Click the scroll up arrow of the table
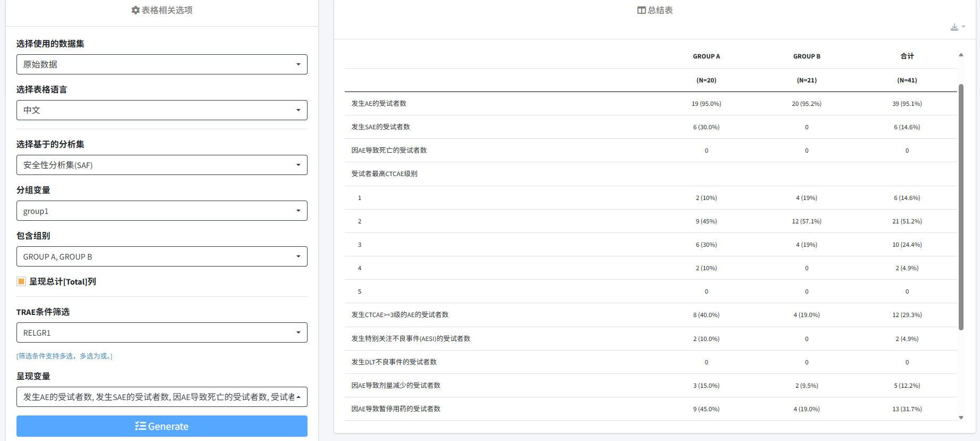Screen dimensions: 980x441 [x=961, y=55]
